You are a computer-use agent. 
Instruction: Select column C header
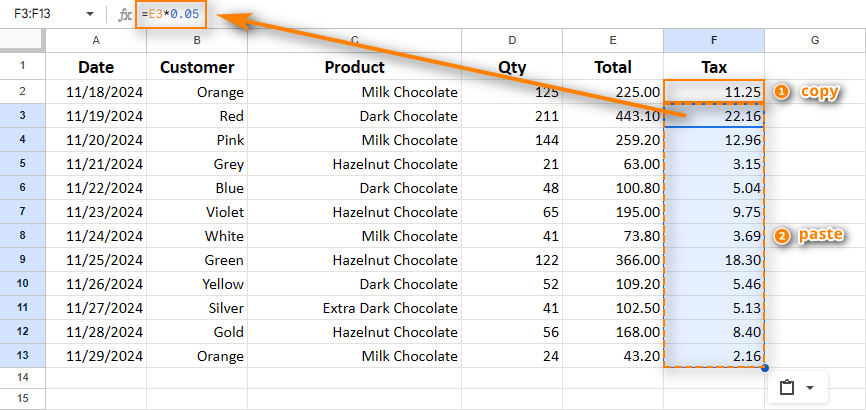354,40
